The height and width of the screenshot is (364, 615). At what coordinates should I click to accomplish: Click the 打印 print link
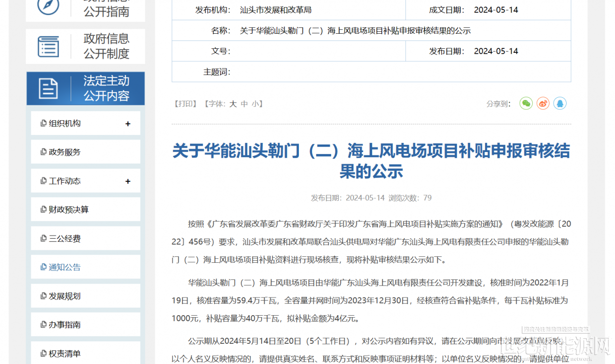pos(185,104)
